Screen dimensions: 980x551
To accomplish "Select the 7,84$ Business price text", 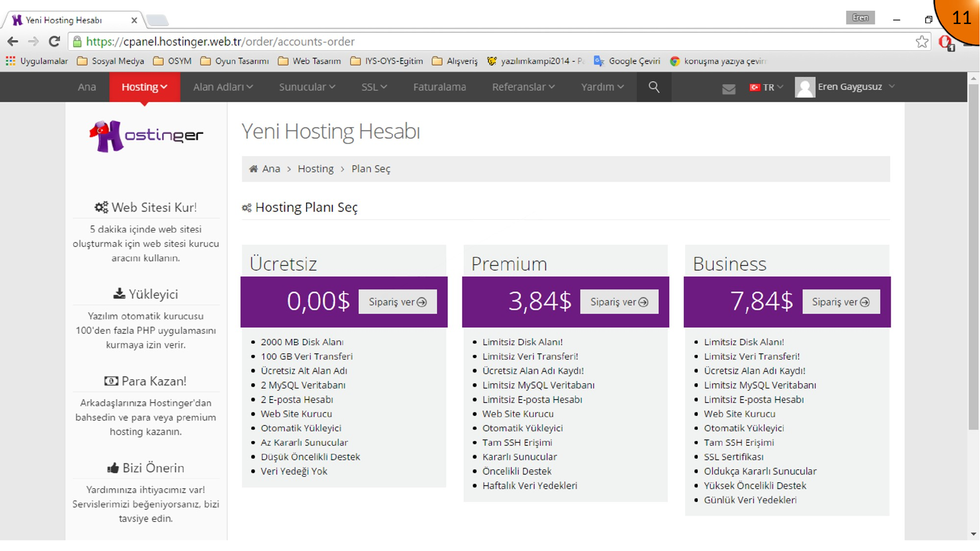I will pos(761,301).
